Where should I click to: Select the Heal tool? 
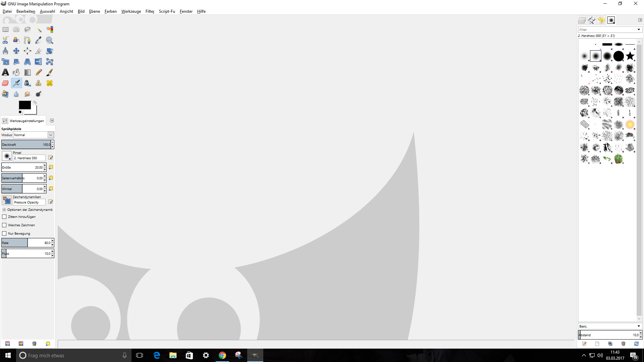pos(50,83)
